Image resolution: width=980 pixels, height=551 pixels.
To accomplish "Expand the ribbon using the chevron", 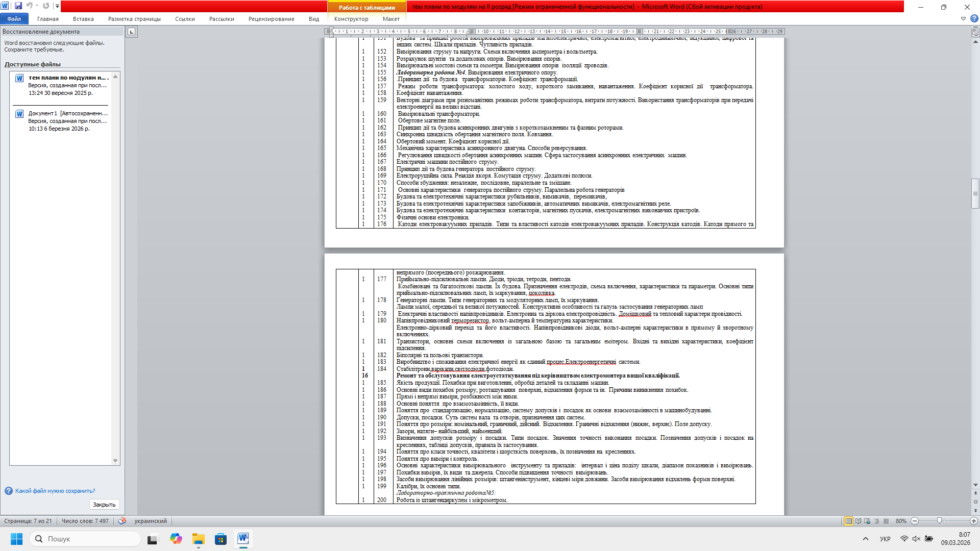I will 963,19.
